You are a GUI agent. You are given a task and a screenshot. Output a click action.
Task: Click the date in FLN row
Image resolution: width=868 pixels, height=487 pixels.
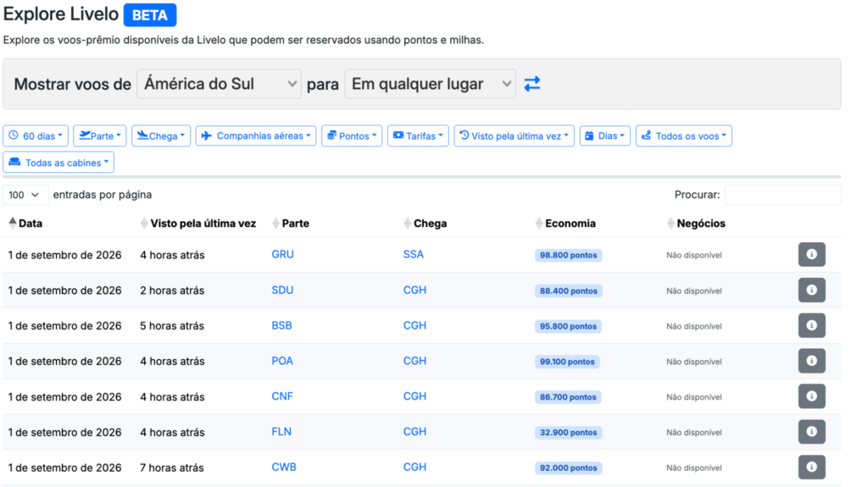tap(64, 432)
